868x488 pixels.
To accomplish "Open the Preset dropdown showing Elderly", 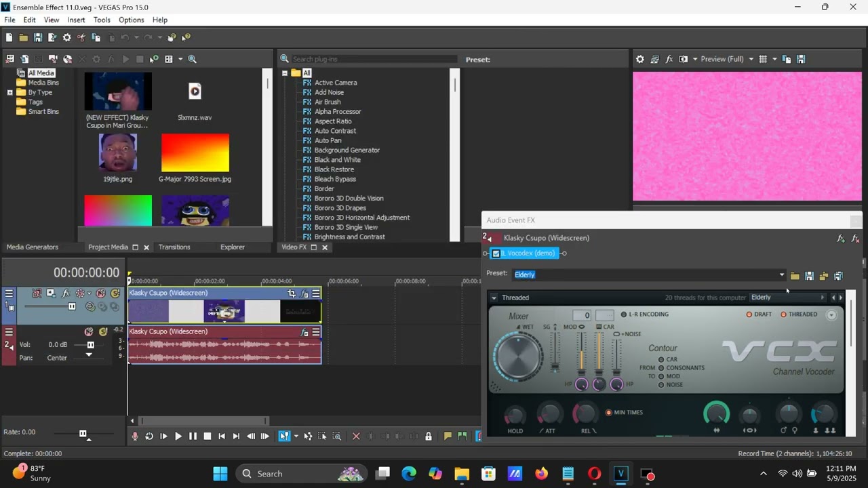I will point(781,275).
